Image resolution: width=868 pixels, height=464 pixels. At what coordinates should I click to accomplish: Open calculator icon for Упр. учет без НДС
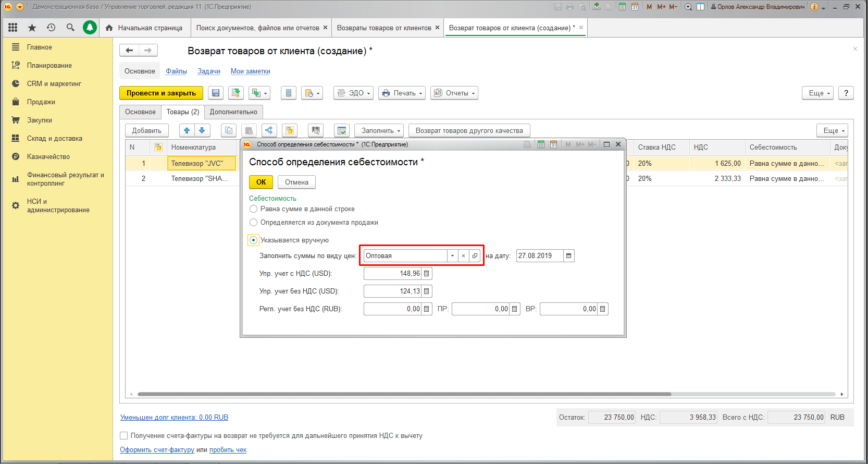(x=427, y=291)
